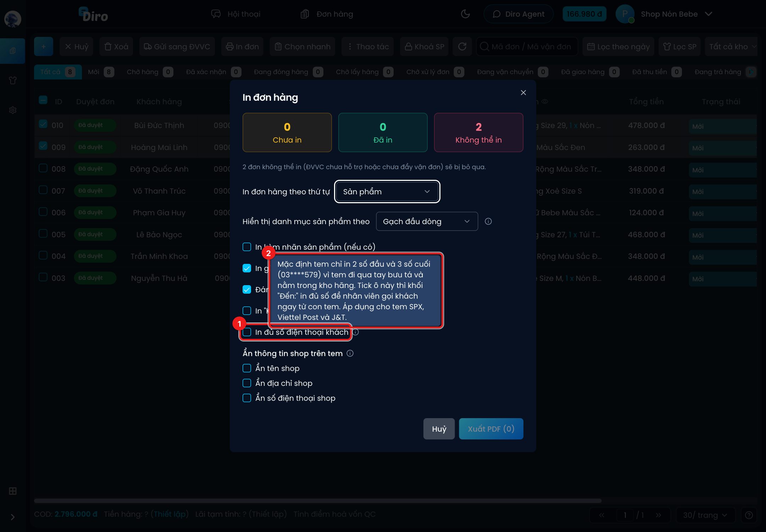The image size is (766, 532).
Task: Change the 30/ trang page size dropdown
Action: tap(705, 515)
